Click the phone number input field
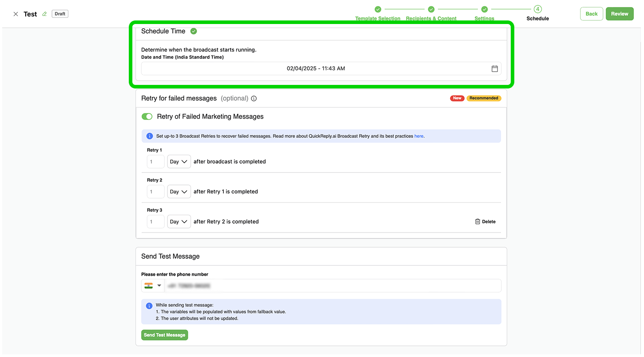 click(x=332, y=286)
